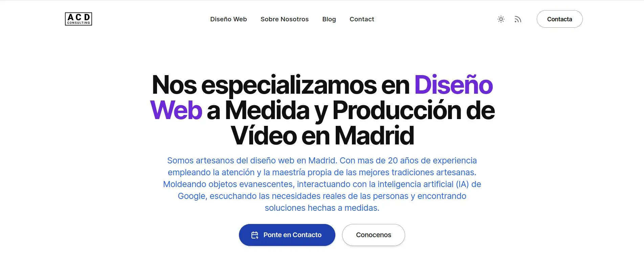Viewport: 644px width, 272px height.
Task: Toggle the light/dark theme sun icon
Action: pyautogui.click(x=501, y=19)
